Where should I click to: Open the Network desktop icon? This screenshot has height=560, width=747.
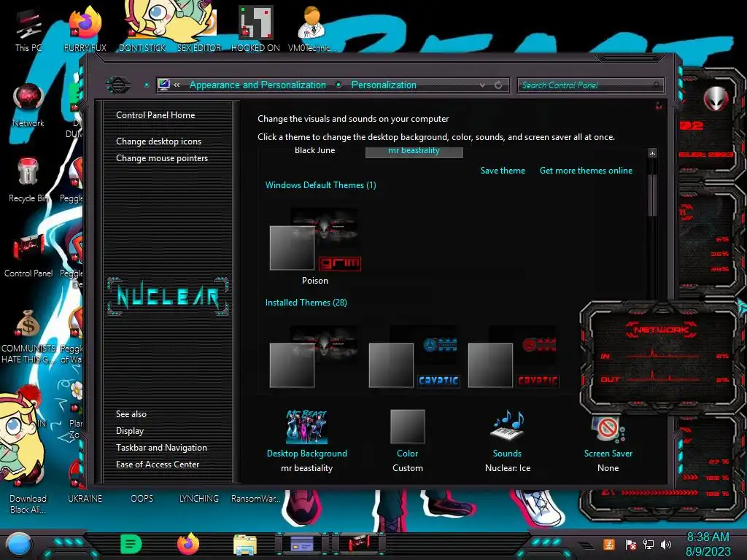(28, 105)
